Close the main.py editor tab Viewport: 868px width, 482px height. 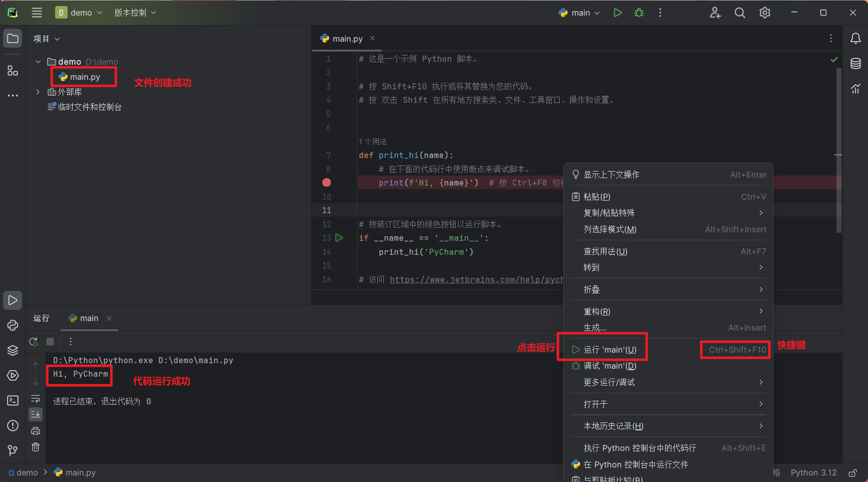372,38
